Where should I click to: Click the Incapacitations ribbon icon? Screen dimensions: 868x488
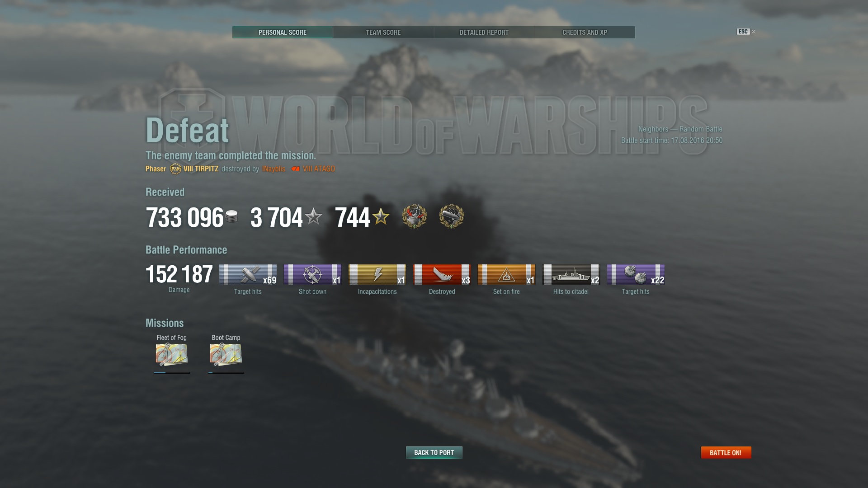377,275
